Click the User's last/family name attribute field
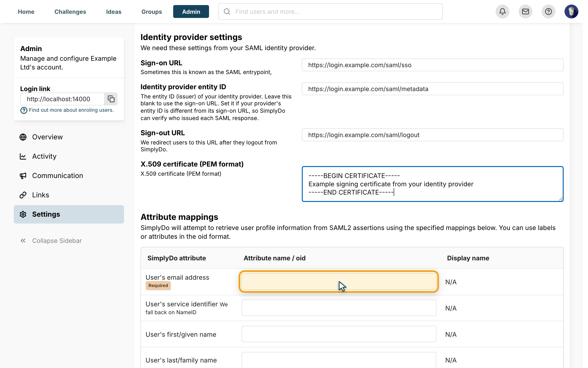 339,360
